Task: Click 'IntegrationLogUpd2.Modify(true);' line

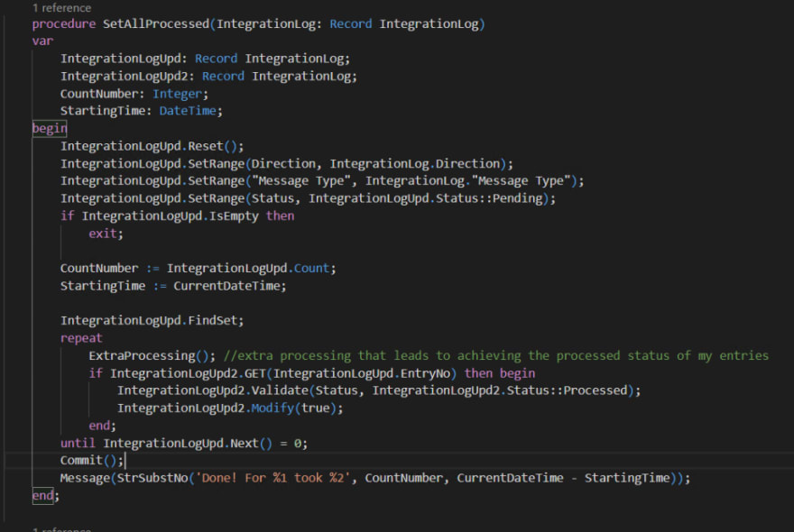Action: [x=230, y=408]
